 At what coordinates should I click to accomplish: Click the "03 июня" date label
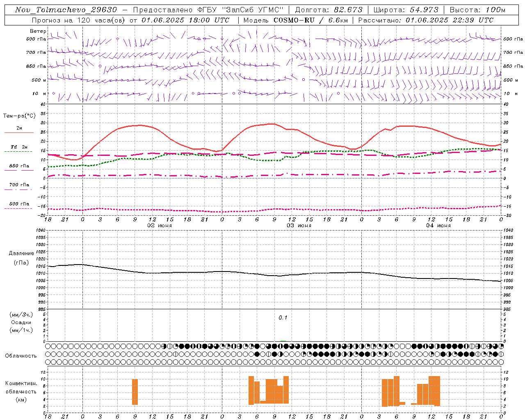[299, 226]
